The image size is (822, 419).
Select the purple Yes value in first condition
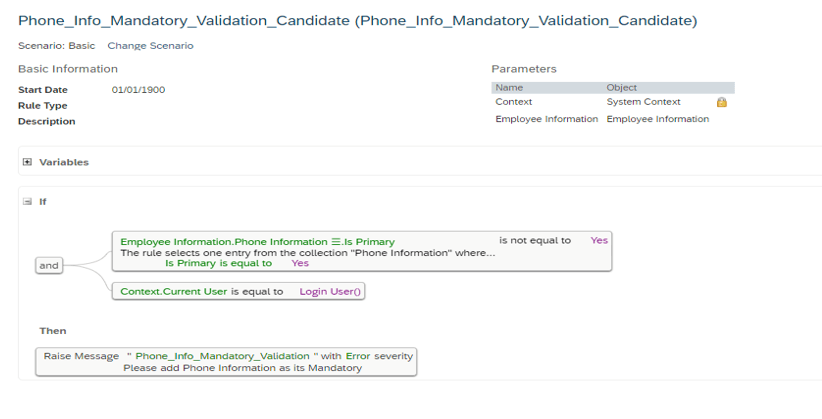tap(599, 240)
